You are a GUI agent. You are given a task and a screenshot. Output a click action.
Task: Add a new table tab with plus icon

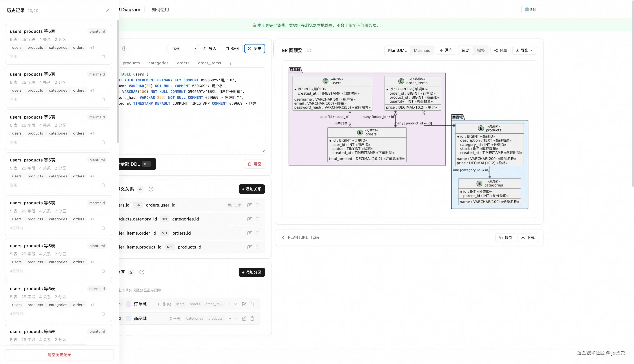click(x=230, y=64)
